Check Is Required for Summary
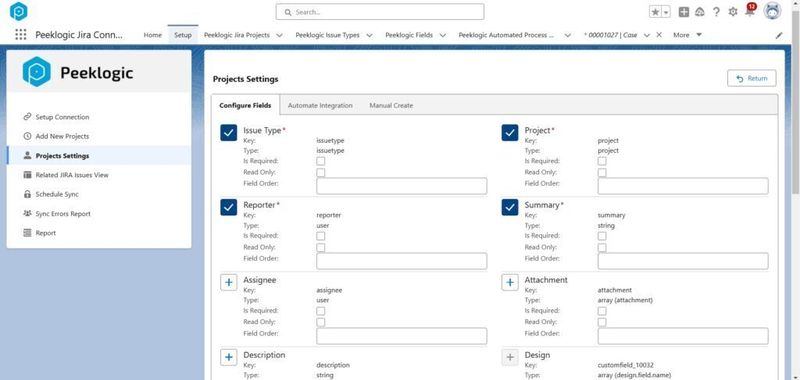This screenshot has height=380, width=800. pos(602,236)
